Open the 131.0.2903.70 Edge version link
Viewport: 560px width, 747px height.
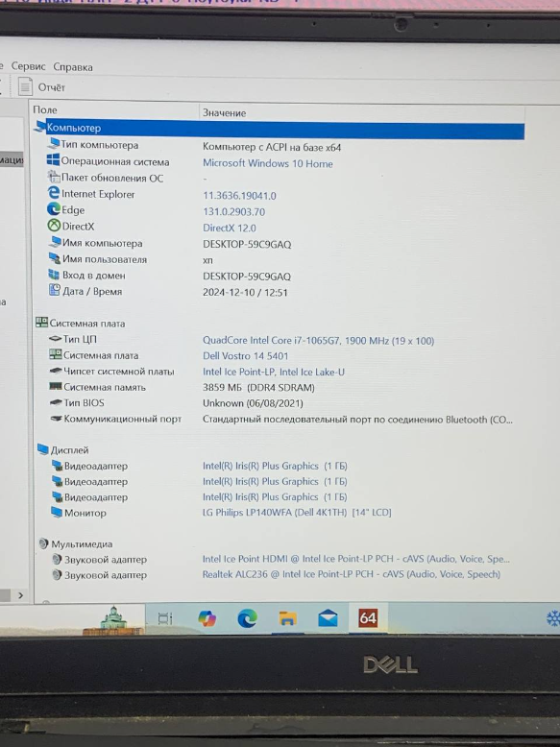pyautogui.click(x=233, y=211)
